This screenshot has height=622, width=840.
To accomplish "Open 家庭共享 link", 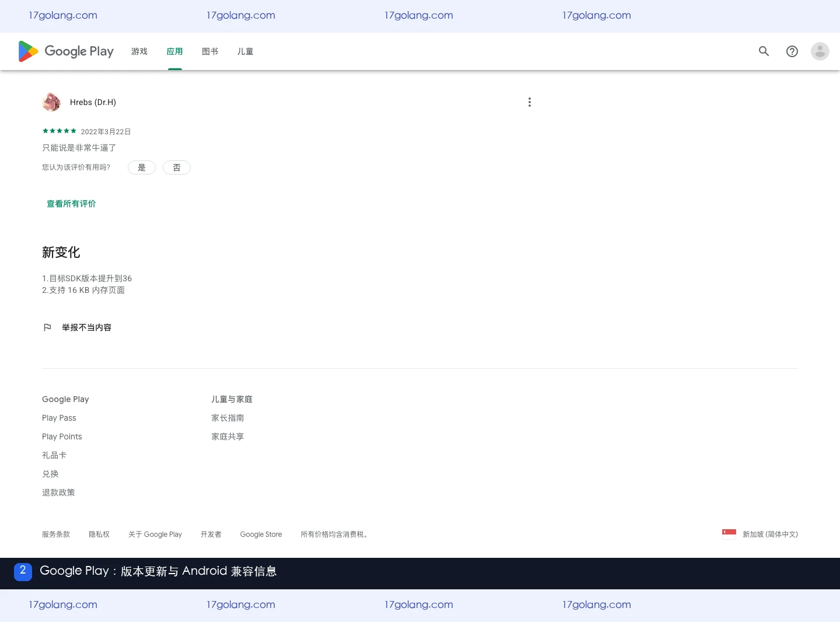I will 228,436.
